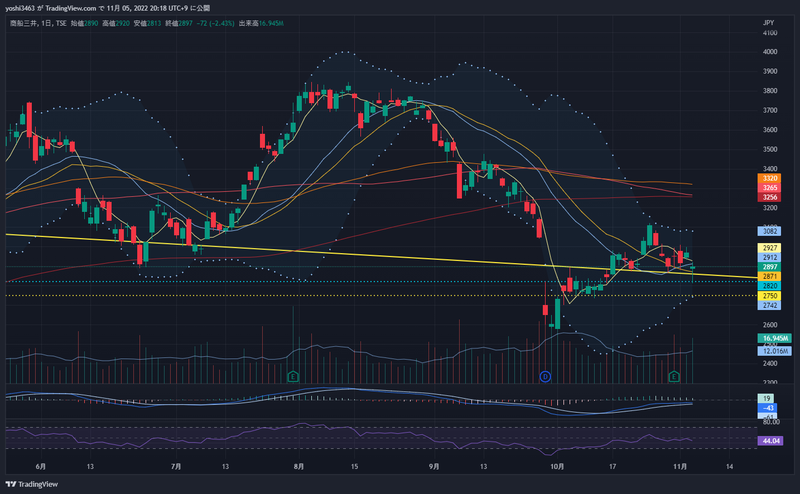Click the orange 2871 price label
The image size is (800, 494).
(x=769, y=276)
